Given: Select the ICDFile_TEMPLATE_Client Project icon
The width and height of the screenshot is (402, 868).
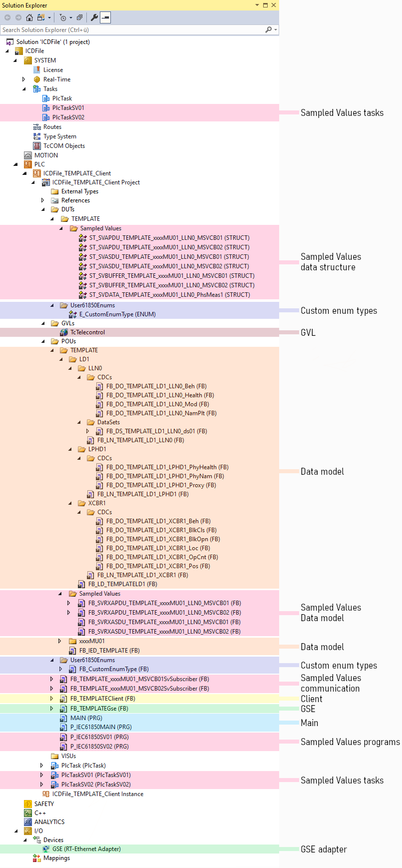Looking at the screenshot, I should coord(46,182).
